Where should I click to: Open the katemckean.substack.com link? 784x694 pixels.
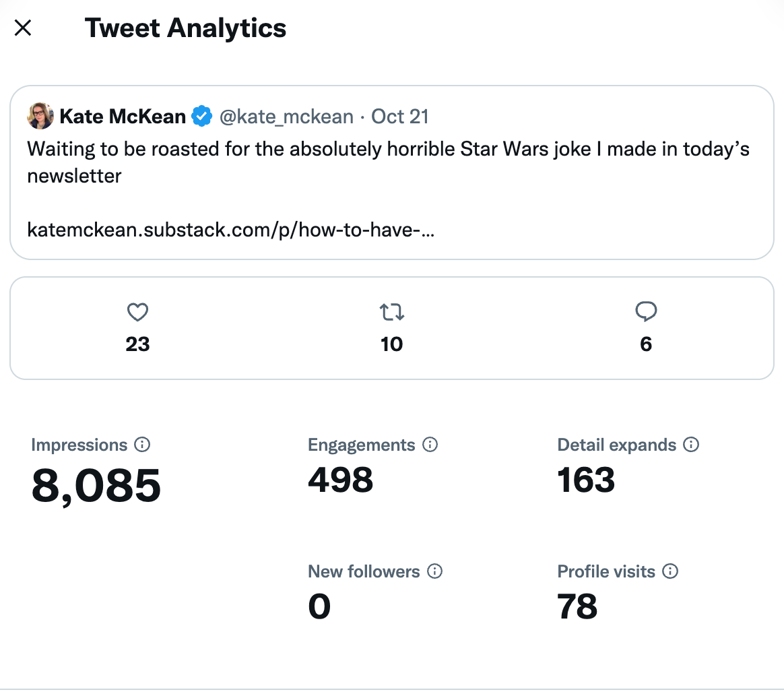(x=230, y=230)
